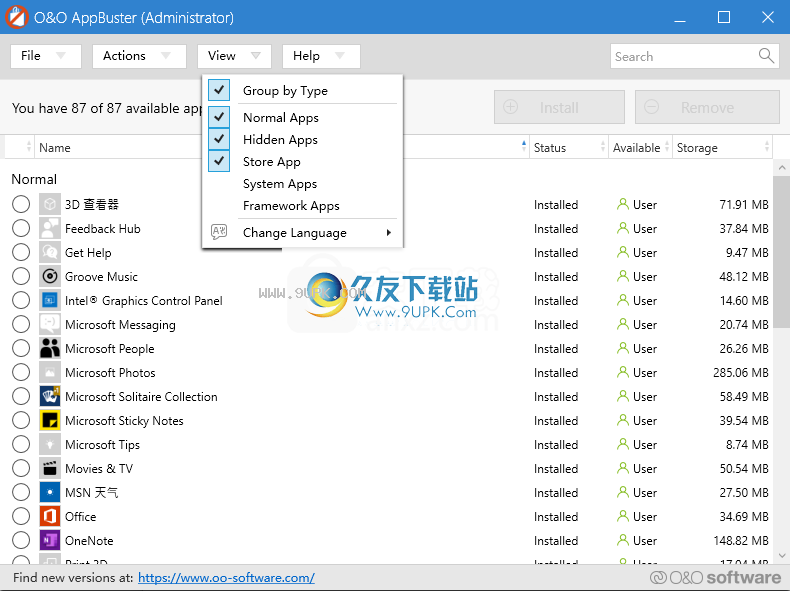The width and height of the screenshot is (790, 591).
Task: Click the Microsoft Messaging name
Action: pyautogui.click(x=120, y=325)
